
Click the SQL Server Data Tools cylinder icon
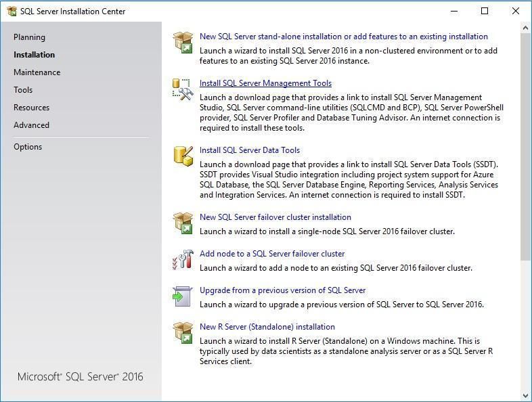[183, 156]
